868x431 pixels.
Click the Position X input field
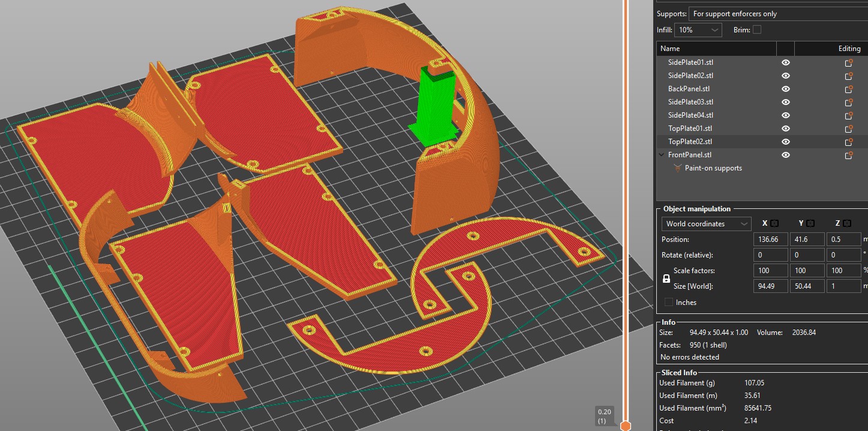(x=771, y=239)
